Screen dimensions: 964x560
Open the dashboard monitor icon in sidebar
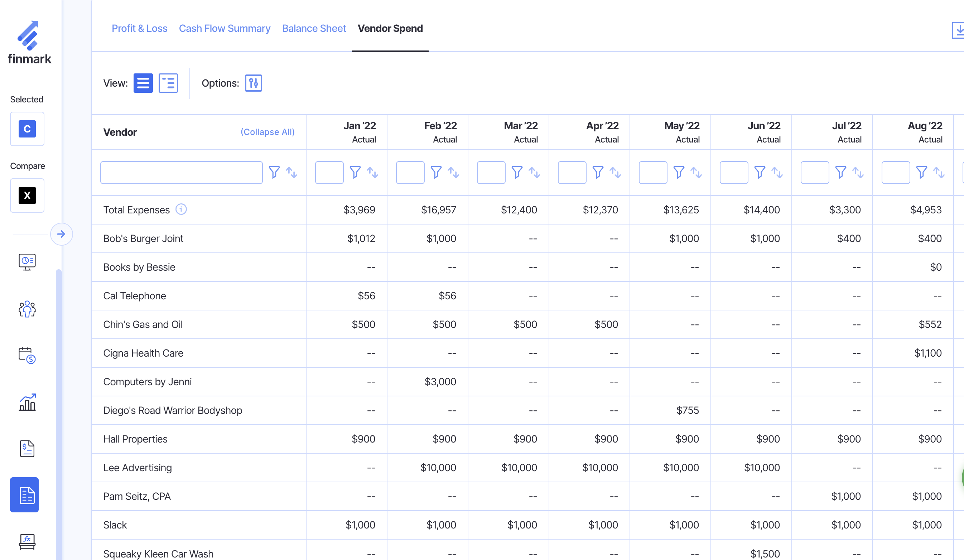pyautogui.click(x=27, y=262)
